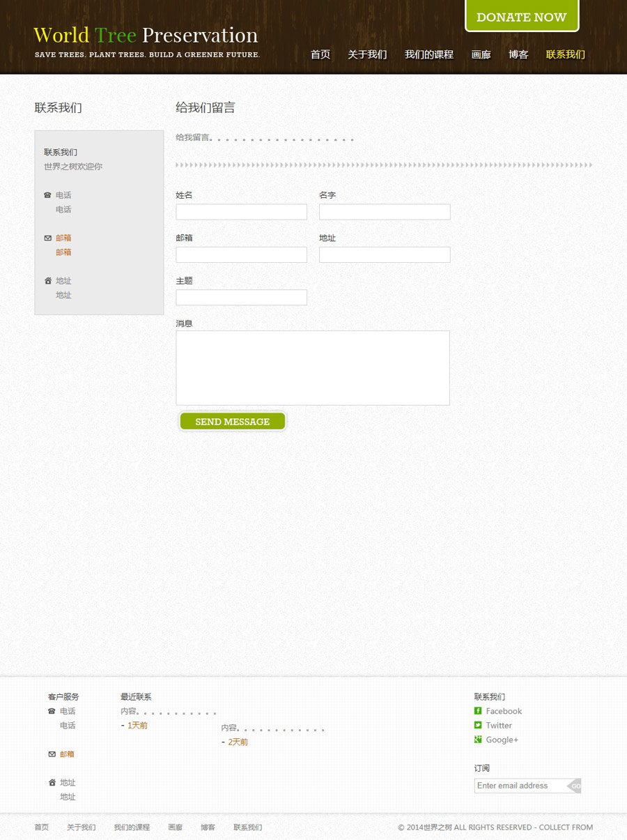
Task: Open the Google+ link in the footer
Action: [502, 740]
